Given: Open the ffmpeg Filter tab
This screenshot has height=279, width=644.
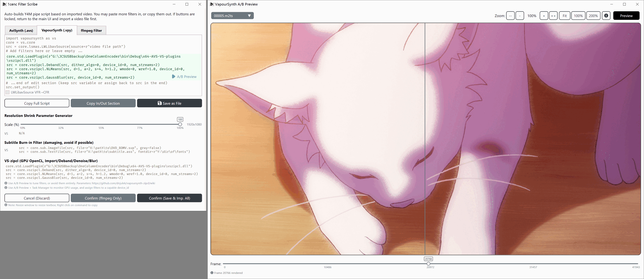Looking at the screenshot, I should (x=91, y=31).
